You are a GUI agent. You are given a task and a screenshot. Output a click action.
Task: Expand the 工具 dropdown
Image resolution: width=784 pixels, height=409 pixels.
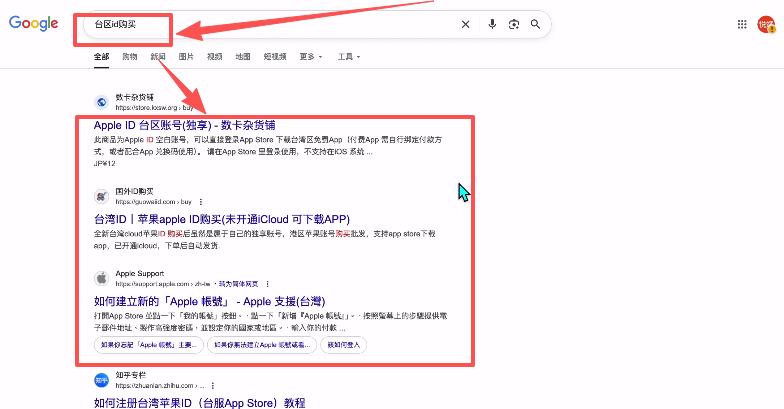coord(348,56)
